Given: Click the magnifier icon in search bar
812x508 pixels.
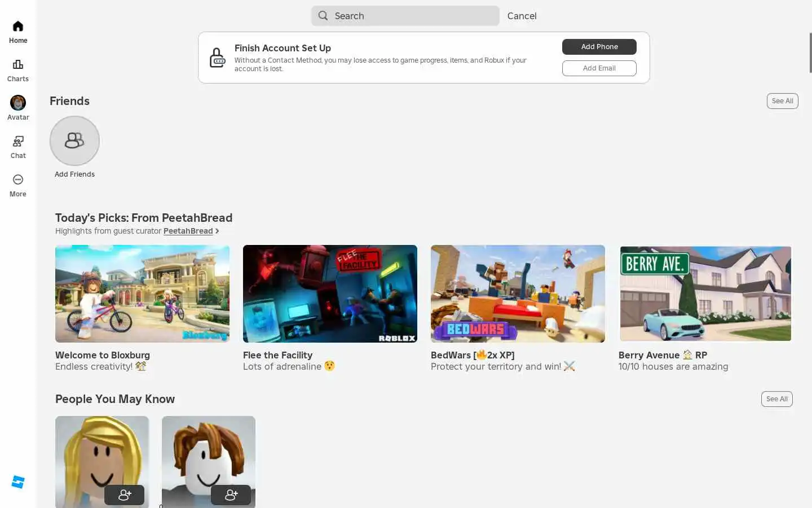Looking at the screenshot, I should (323, 16).
